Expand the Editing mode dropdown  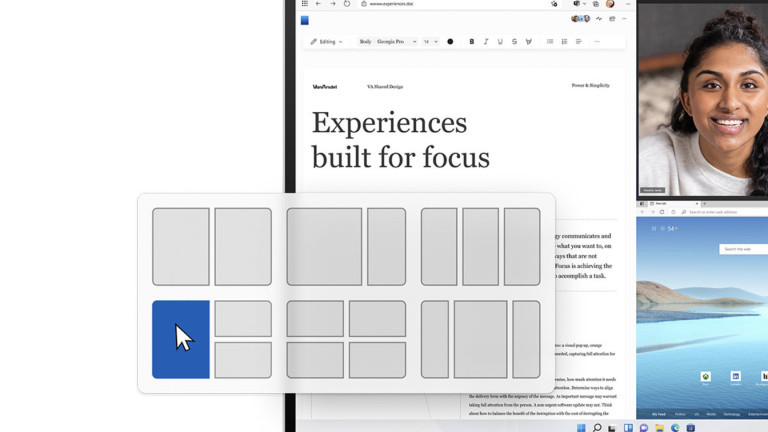pyautogui.click(x=327, y=42)
